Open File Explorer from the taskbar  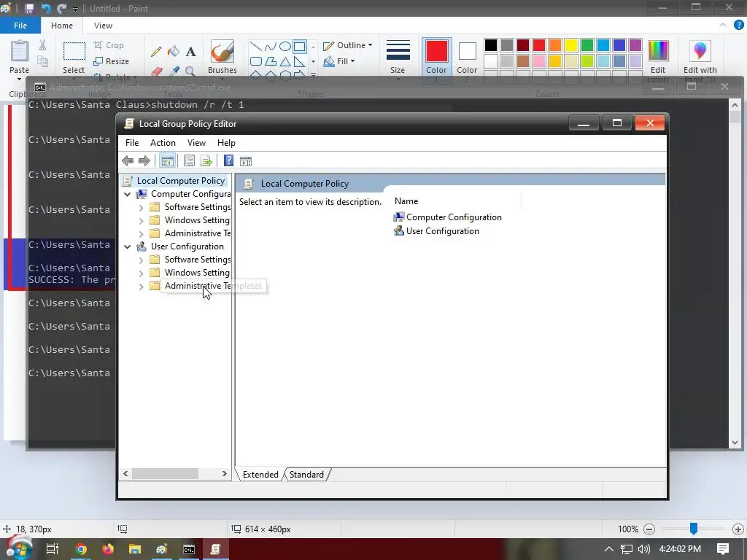click(x=135, y=549)
